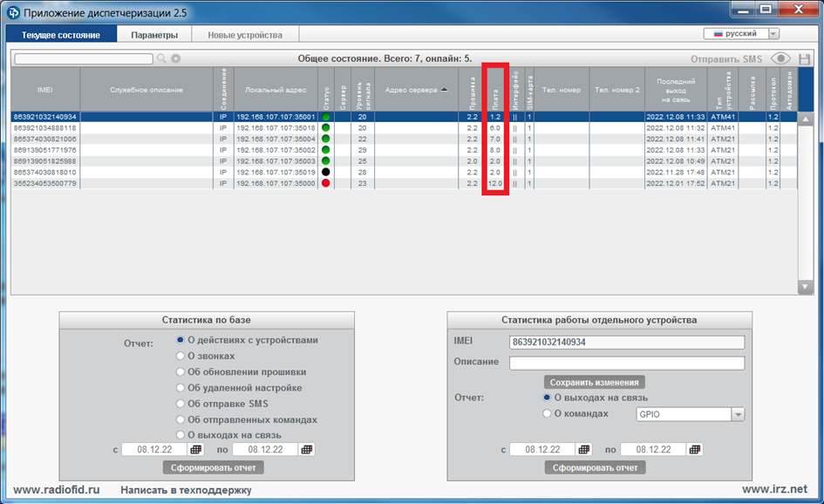Screen dimensions: 824x504
Task: Click the search magnifier icon
Action: point(160,58)
